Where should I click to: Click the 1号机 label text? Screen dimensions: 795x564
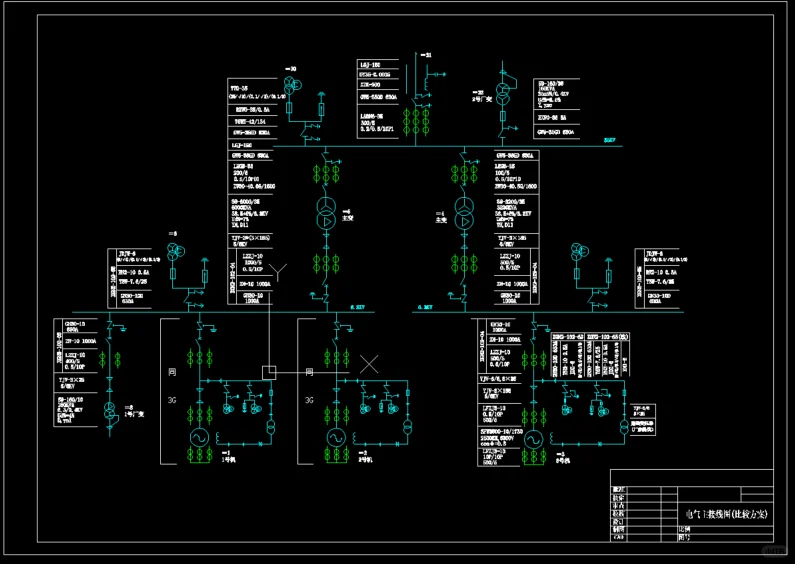[229, 460]
